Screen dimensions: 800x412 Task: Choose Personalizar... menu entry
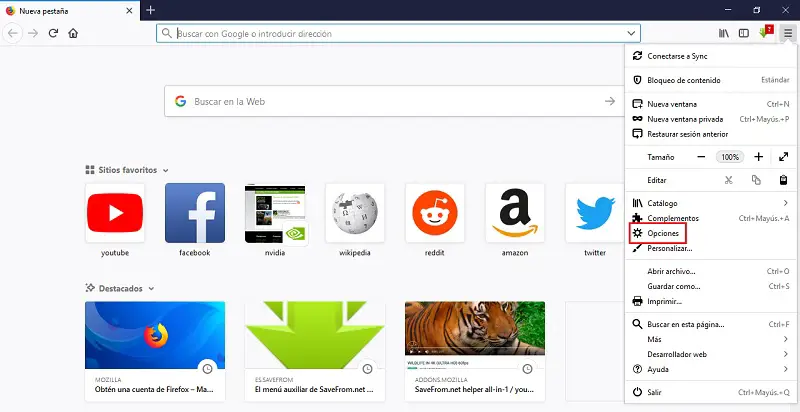point(712,248)
